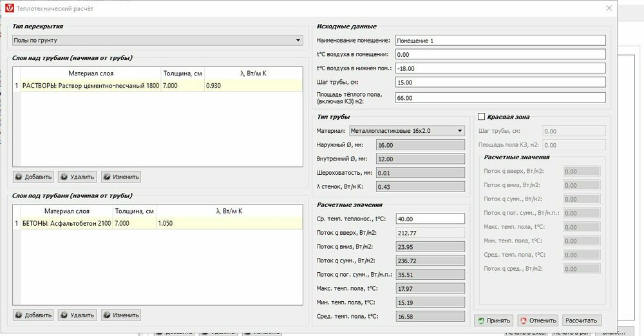Click the Изменить icon under upper layer table
The image size is (644, 336).
tap(108, 177)
